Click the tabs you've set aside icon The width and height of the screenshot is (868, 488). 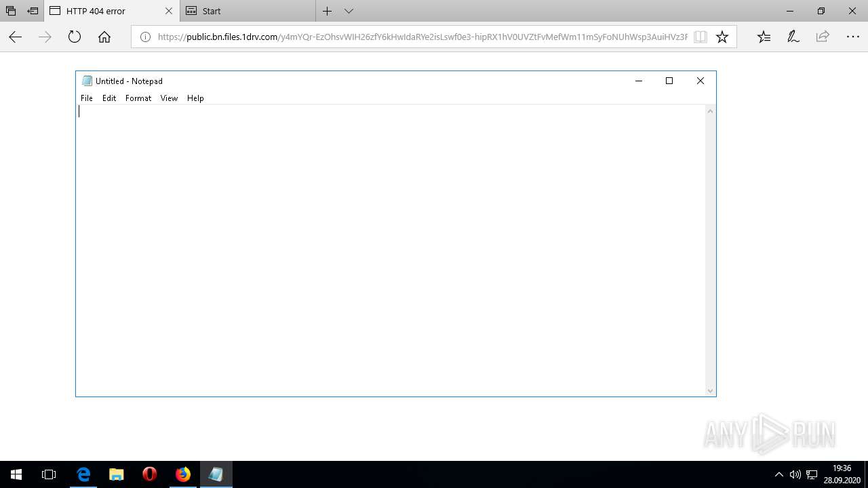click(11, 11)
